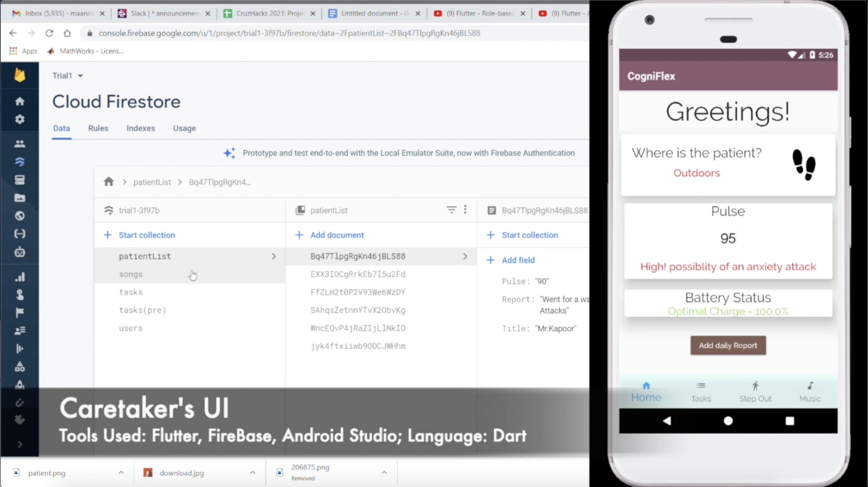
Task: Expand the Firebase sidebar with bottom chevron
Action: click(x=20, y=445)
